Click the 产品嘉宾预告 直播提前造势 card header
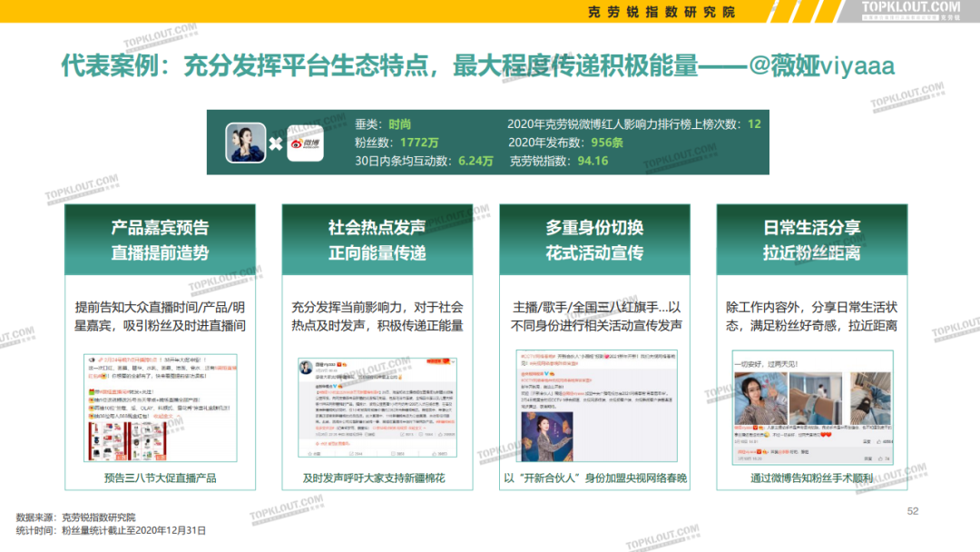This screenshot has width=980, height=552. tap(160, 240)
